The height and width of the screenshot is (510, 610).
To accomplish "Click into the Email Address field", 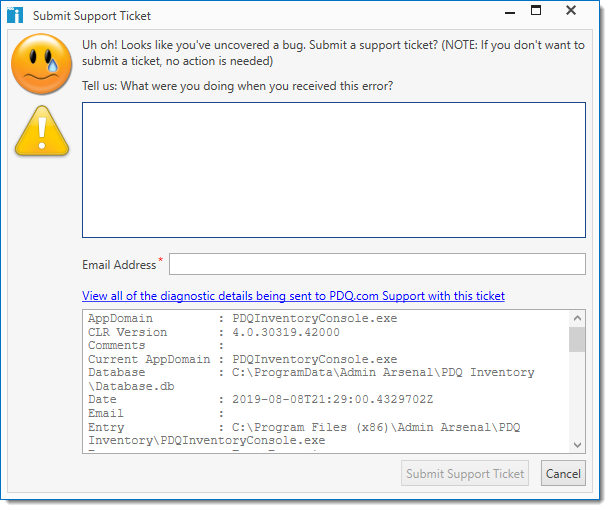I will tap(377, 264).
